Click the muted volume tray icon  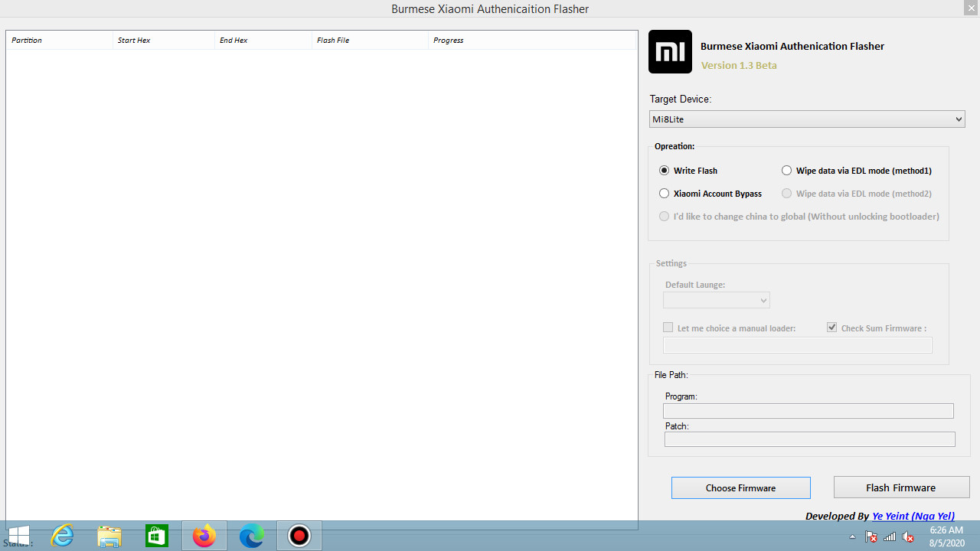tap(908, 536)
